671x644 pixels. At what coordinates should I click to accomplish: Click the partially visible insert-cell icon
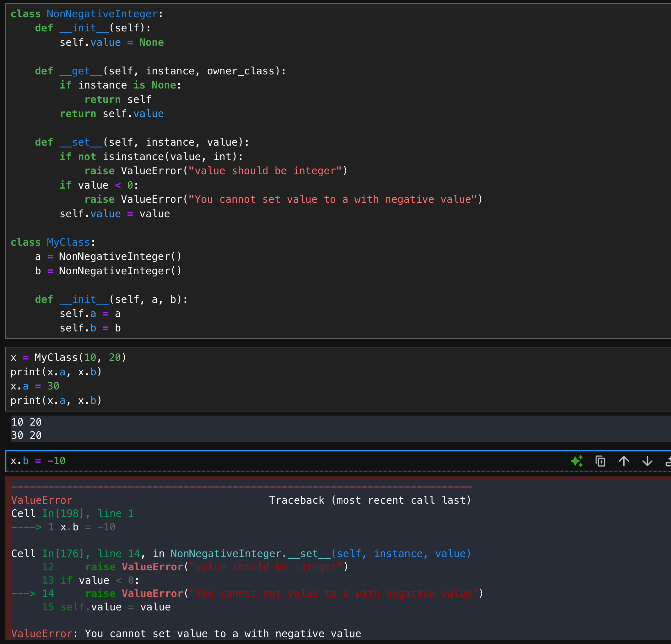tap(668, 462)
